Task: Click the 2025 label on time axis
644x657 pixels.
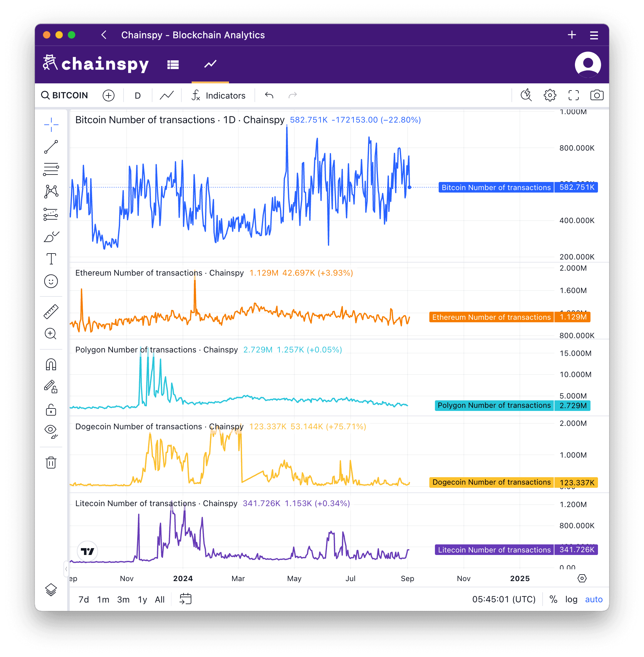Action: click(x=520, y=579)
